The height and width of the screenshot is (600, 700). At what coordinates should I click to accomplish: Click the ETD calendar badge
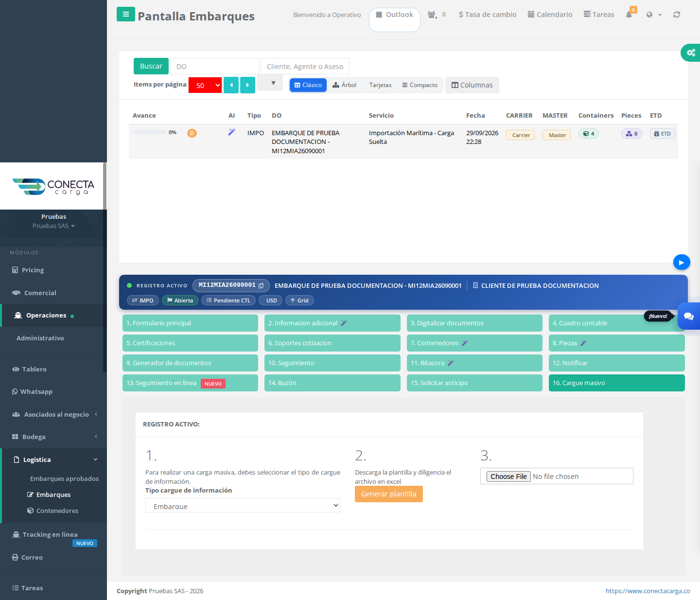point(662,134)
